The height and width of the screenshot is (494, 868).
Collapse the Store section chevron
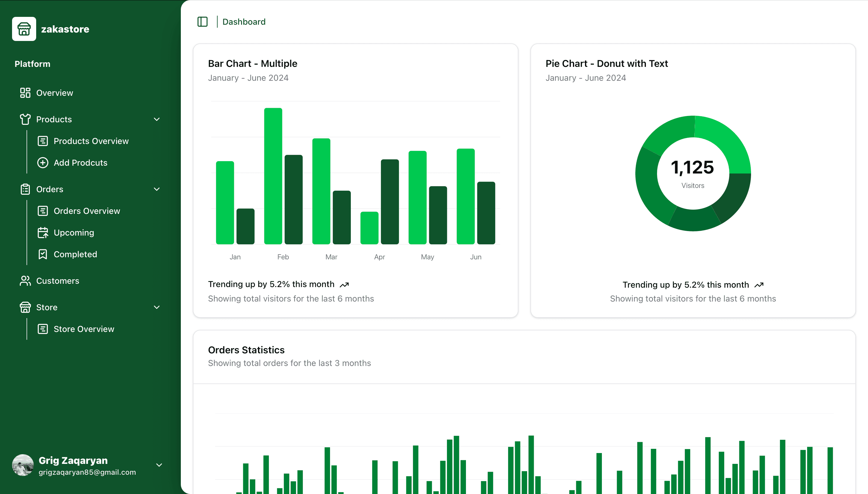click(x=157, y=307)
